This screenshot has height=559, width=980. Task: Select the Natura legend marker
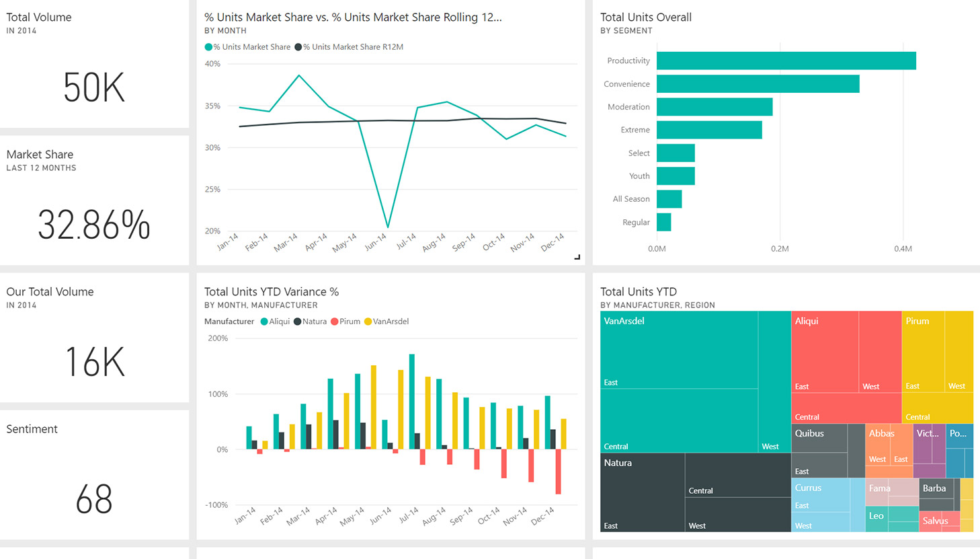click(297, 322)
